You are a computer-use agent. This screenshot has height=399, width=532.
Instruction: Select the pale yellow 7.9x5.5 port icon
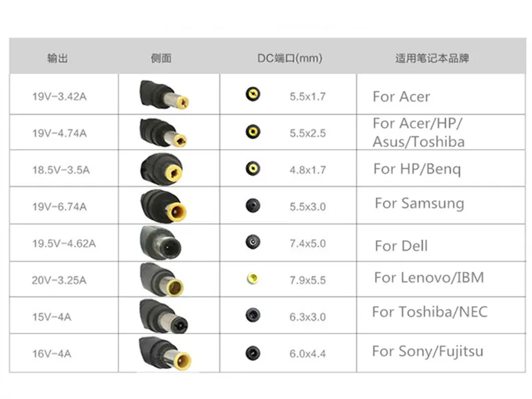pos(253,279)
